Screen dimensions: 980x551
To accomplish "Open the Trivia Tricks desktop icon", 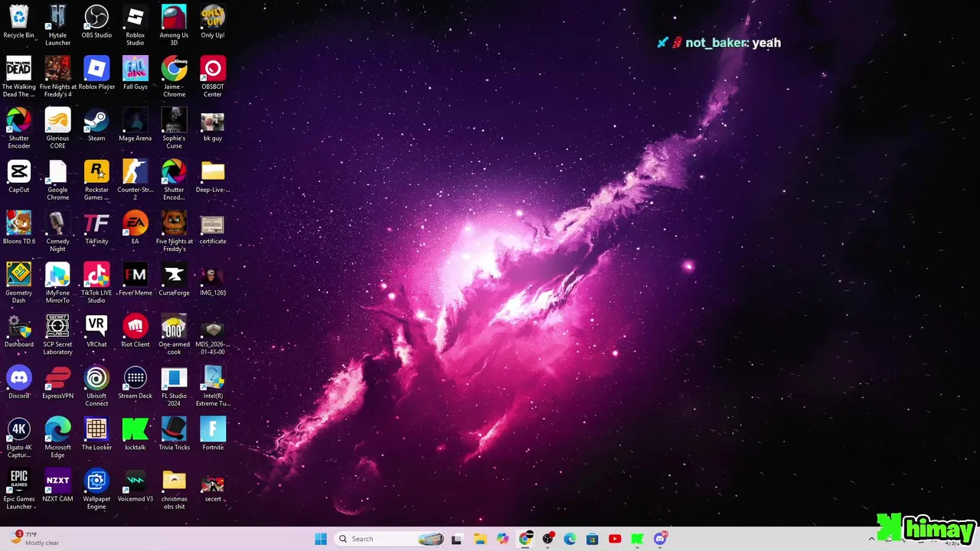I will (x=174, y=432).
